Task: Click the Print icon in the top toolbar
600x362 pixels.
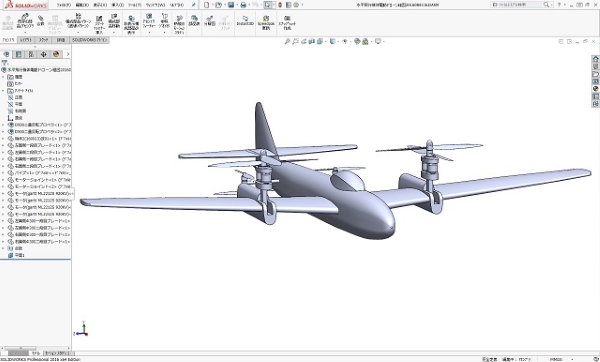Action: 243,5
